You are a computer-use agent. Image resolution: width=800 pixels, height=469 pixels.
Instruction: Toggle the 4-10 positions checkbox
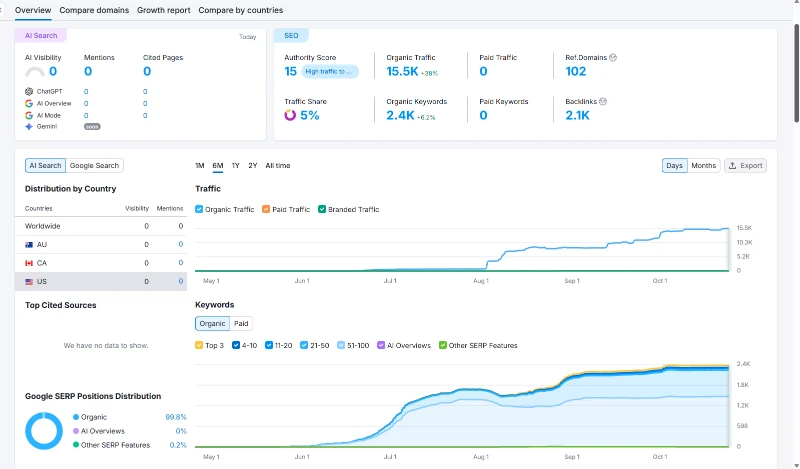[x=236, y=345]
